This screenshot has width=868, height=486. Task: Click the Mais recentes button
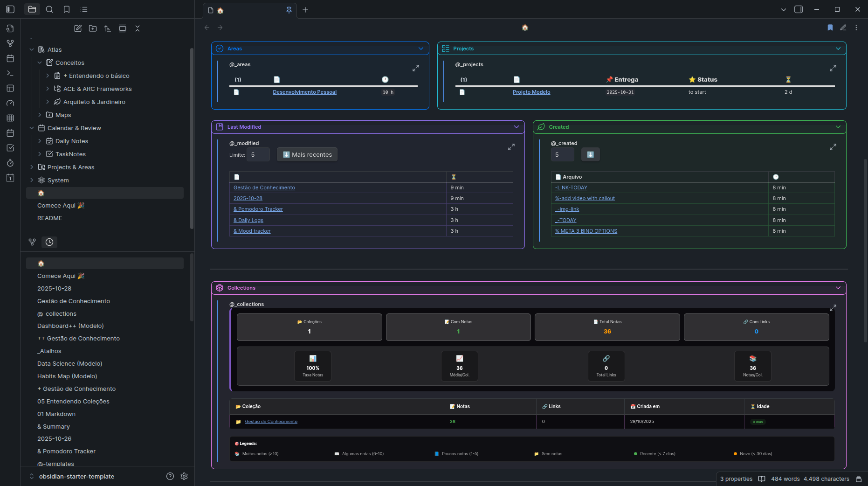(x=307, y=154)
